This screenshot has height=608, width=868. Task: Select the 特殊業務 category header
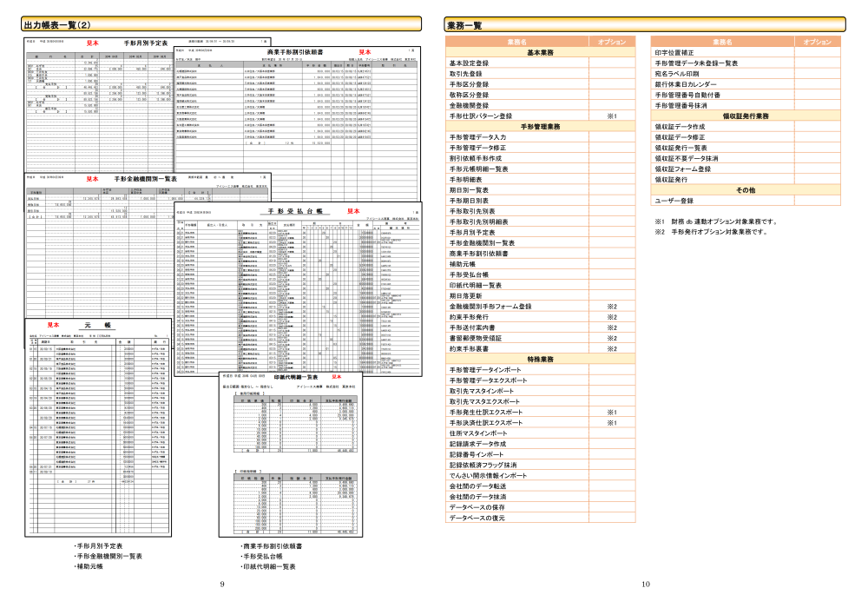click(540, 360)
